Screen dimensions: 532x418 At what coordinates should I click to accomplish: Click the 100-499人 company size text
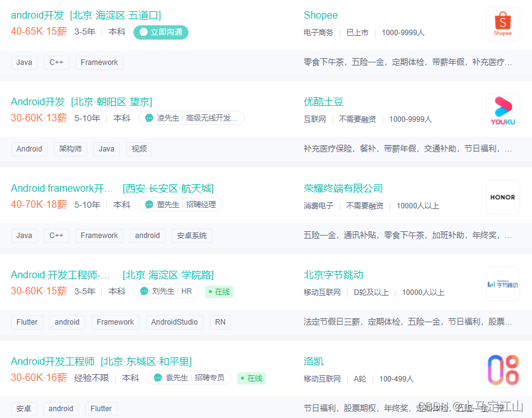tap(396, 379)
